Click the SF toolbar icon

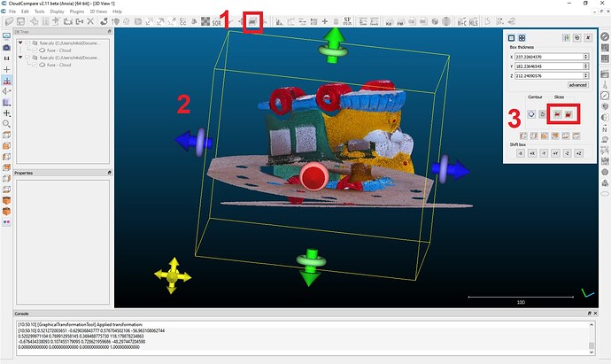pos(347,21)
